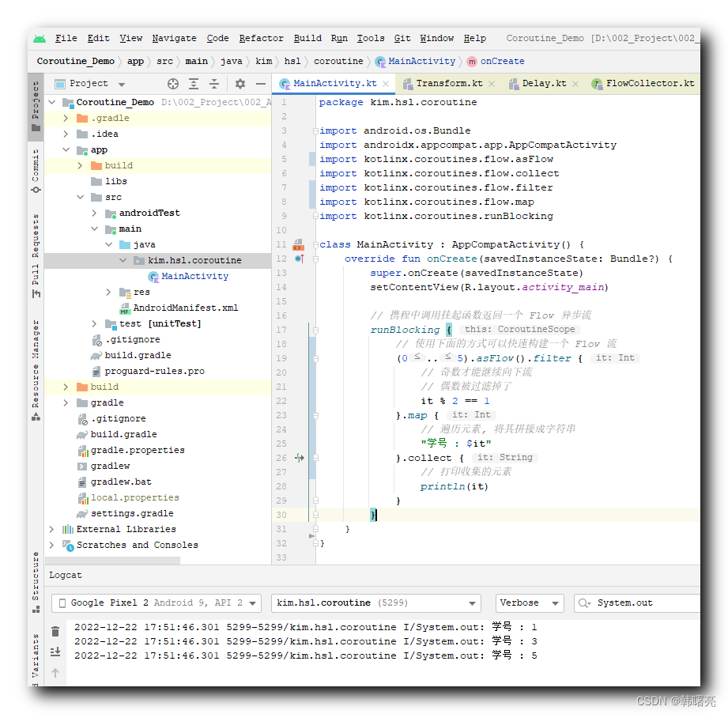
Task: Click the Logcat search filter field
Action: [637, 603]
